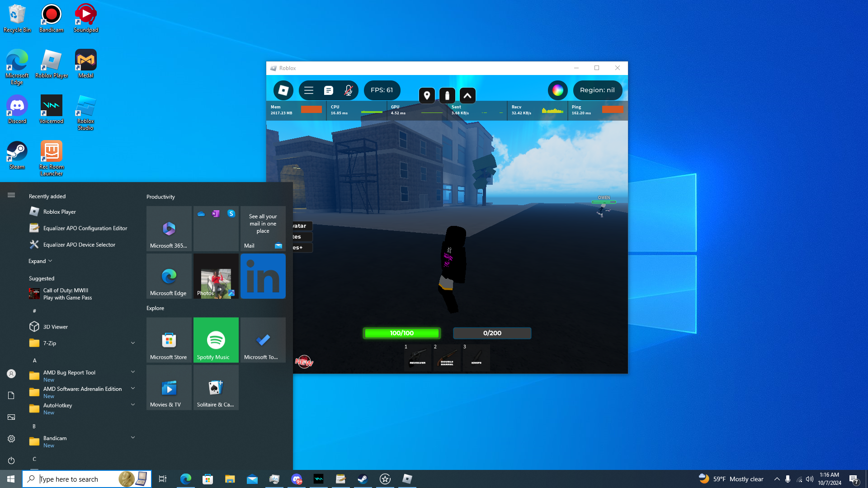Open Roblox Player from Recently added

coord(60,212)
